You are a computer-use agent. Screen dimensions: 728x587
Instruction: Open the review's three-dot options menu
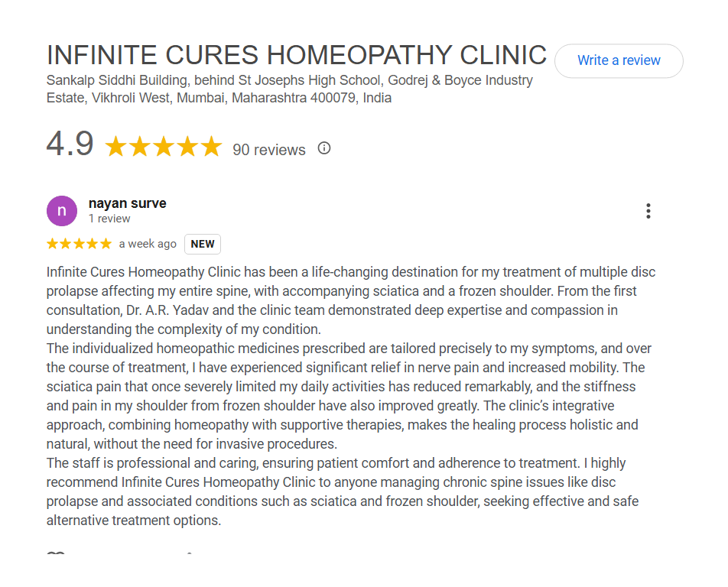(648, 211)
